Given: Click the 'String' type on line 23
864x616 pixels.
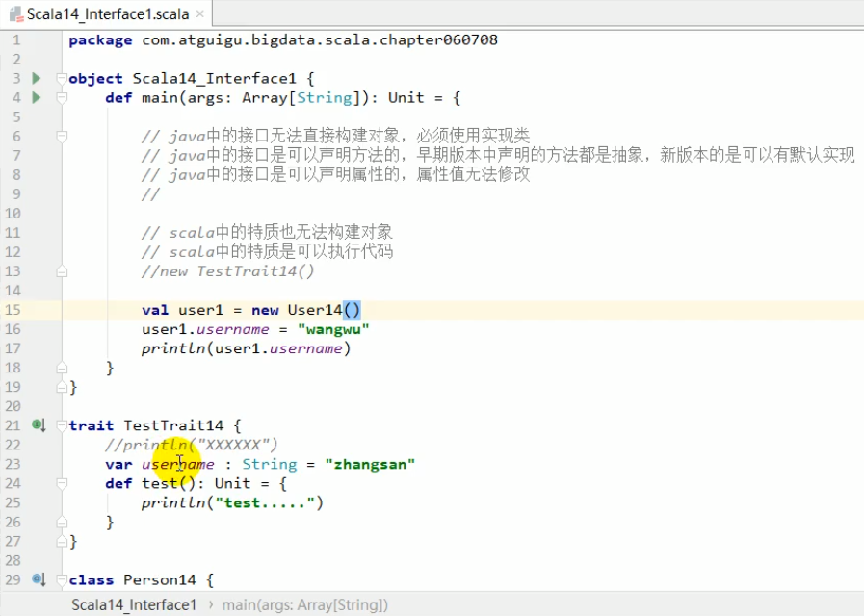Looking at the screenshot, I should pos(270,464).
